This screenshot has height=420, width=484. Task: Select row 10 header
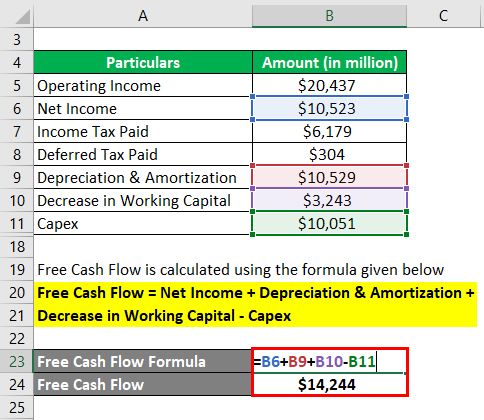[x=17, y=200]
